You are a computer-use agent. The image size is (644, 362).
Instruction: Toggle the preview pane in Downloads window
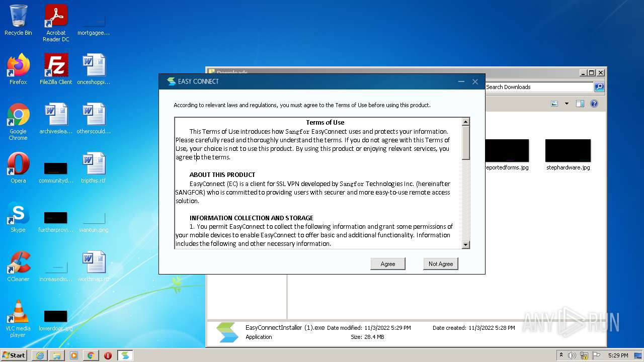pyautogui.click(x=580, y=104)
